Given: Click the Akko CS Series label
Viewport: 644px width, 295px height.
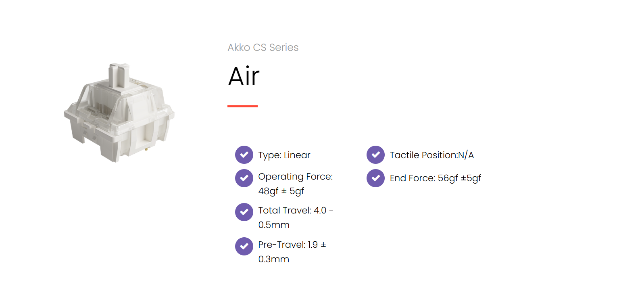Looking at the screenshot, I should click(x=263, y=48).
